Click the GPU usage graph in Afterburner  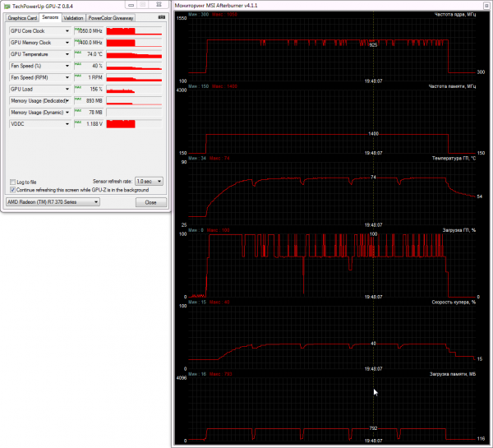point(332,265)
